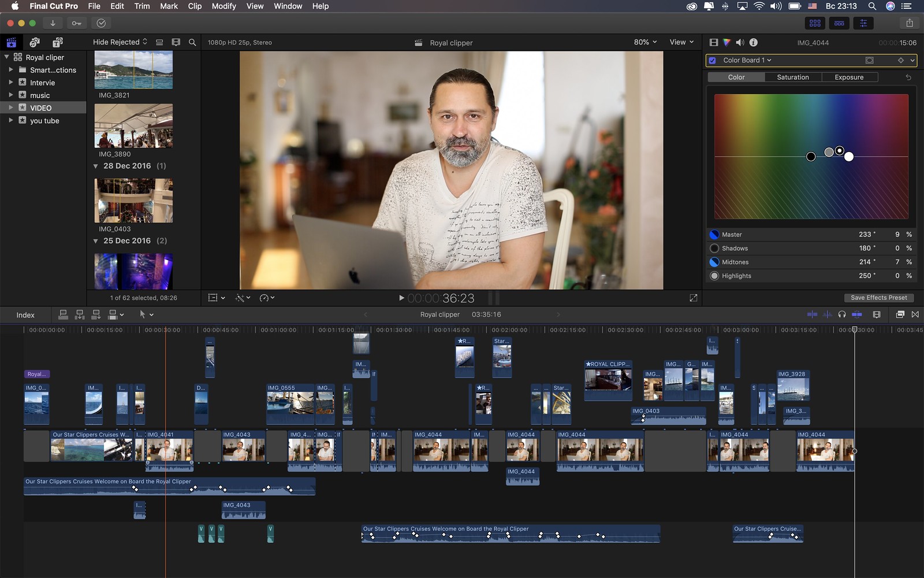Open the Select tool arrow dropdown
Screen dimensions: 924x578
point(146,314)
